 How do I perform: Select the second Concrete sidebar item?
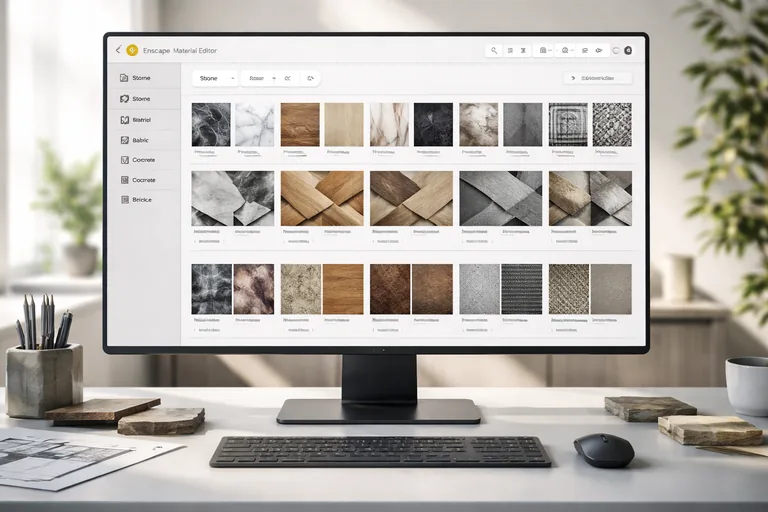(144, 180)
